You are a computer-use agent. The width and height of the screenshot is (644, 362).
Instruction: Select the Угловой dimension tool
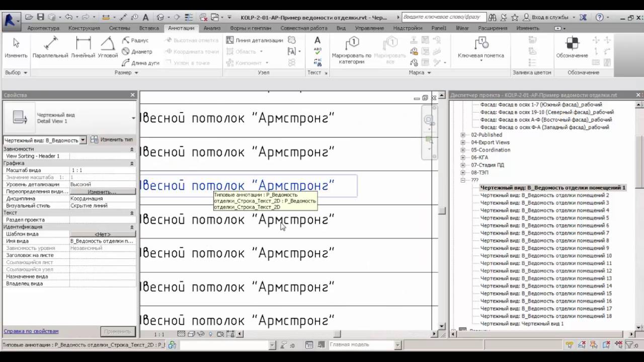click(108, 47)
